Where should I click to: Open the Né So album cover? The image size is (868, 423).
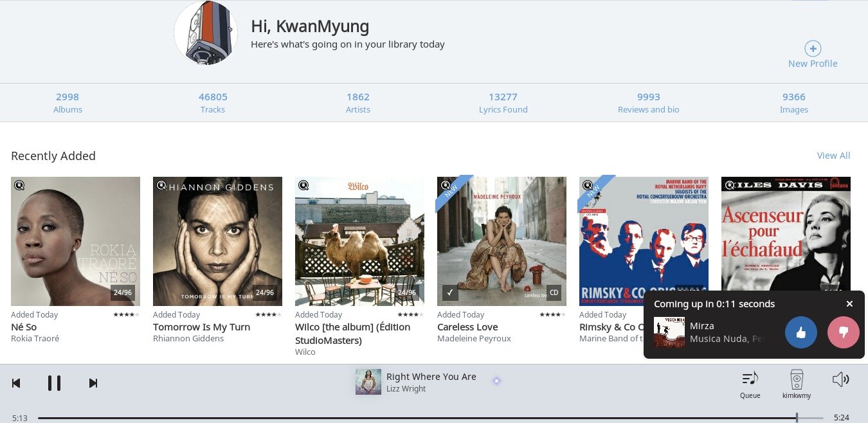point(75,241)
